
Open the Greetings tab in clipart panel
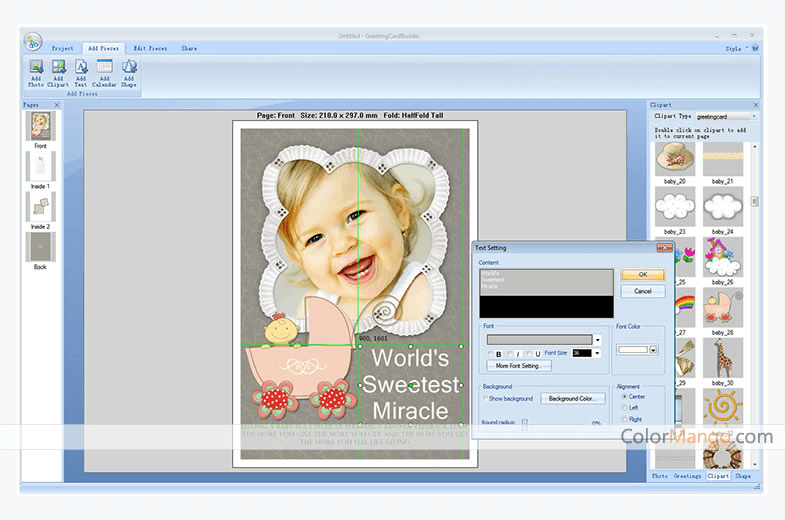pyautogui.click(x=687, y=476)
